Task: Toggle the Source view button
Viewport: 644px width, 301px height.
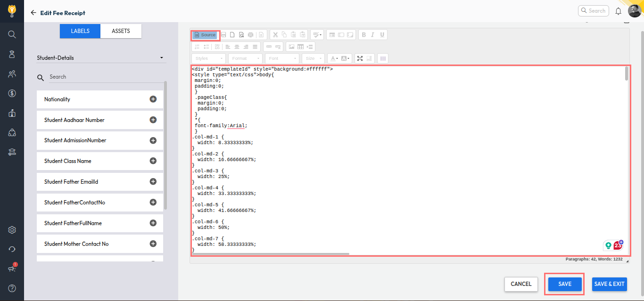Action: (x=205, y=35)
